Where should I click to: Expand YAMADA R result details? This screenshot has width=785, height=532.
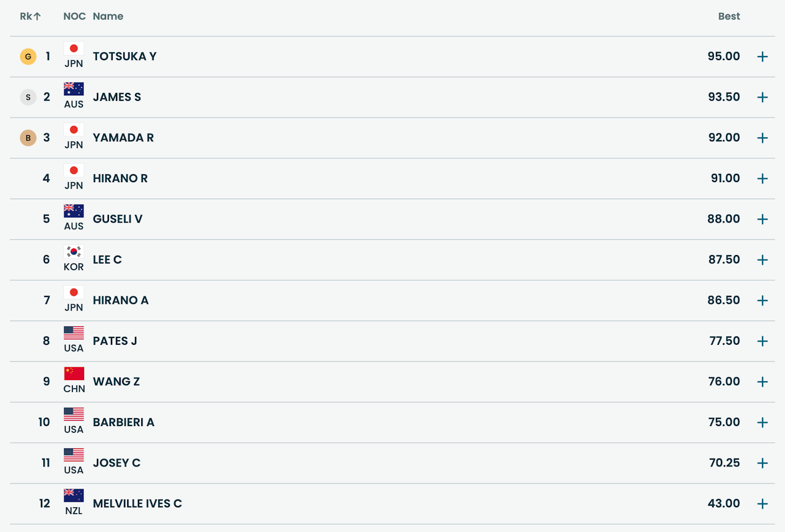coord(762,138)
